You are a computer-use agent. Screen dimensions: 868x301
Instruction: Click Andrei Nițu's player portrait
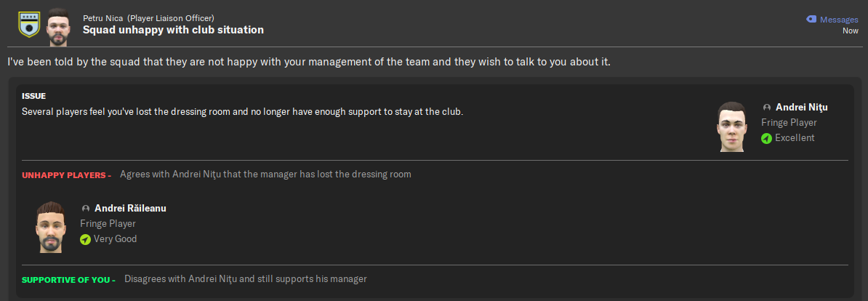732,127
